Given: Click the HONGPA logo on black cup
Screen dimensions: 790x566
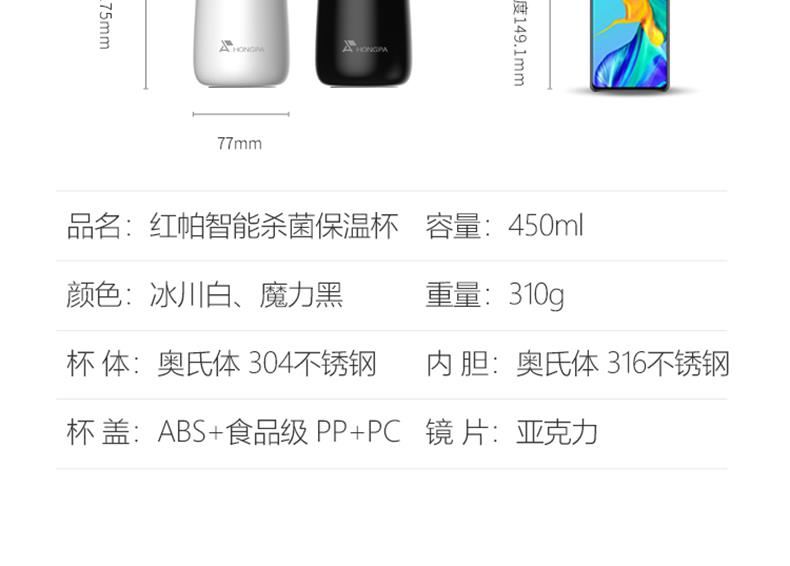Looking at the screenshot, I should coord(365,47).
